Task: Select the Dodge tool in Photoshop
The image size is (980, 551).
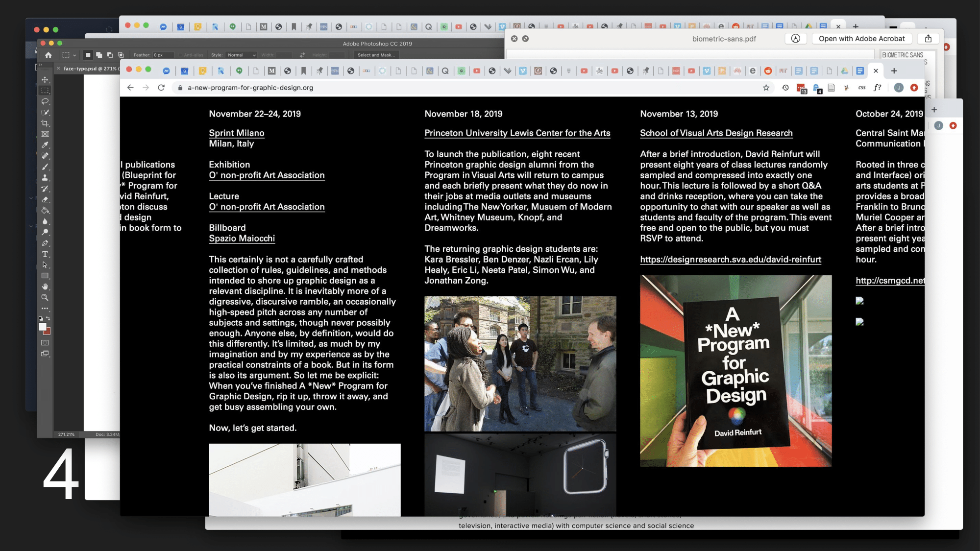Action: [45, 232]
